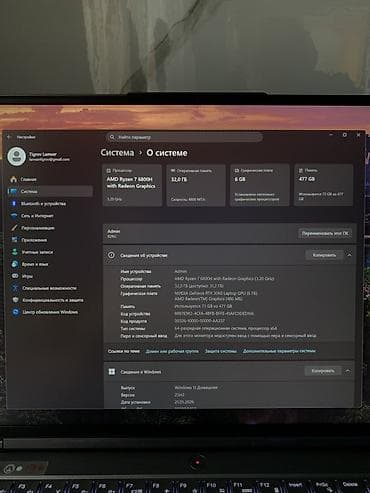
Task: Select the 'Код устройства' row value
Action: (214, 314)
